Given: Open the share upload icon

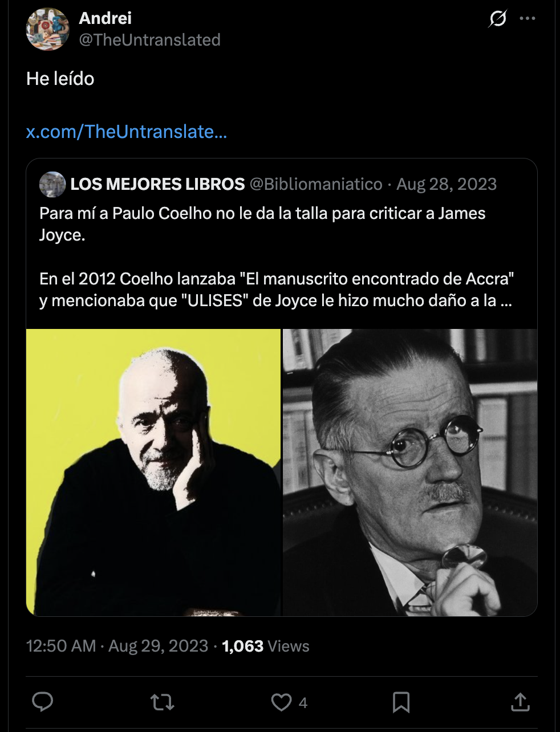Looking at the screenshot, I should coord(520,702).
